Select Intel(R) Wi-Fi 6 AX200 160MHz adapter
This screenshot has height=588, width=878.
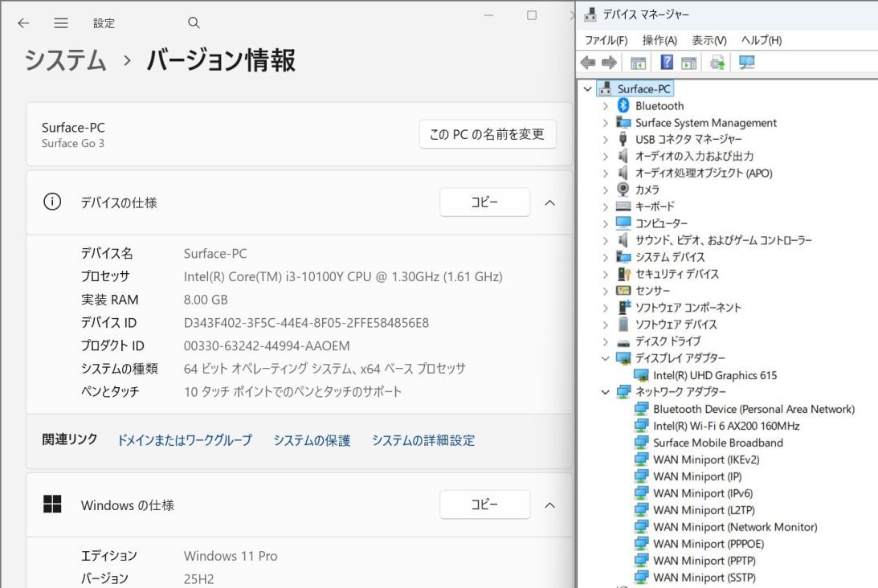point(720,426)
